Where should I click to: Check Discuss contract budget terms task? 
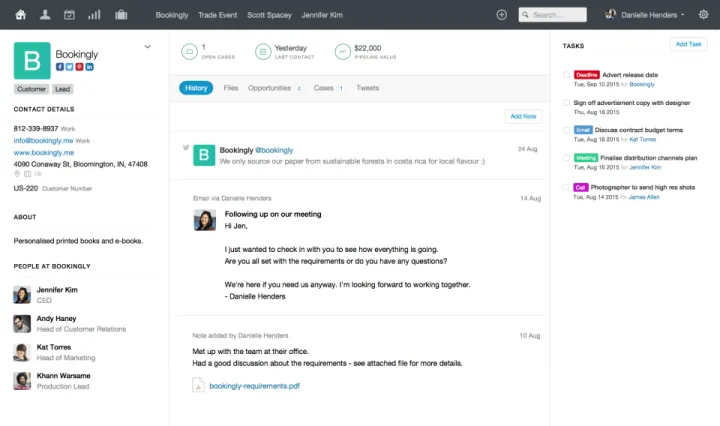coord(566,130)
